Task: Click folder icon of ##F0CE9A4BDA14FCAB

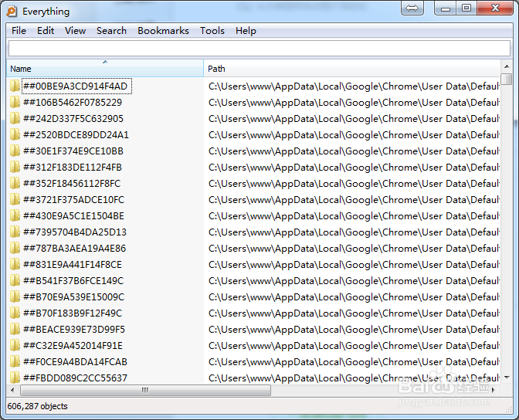Action: click(15, 362)
